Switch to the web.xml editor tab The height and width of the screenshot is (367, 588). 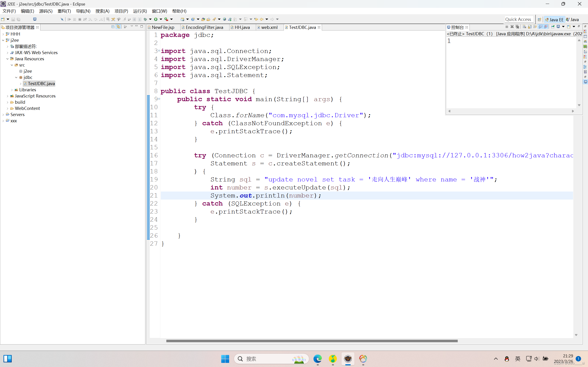pos(269,28)
